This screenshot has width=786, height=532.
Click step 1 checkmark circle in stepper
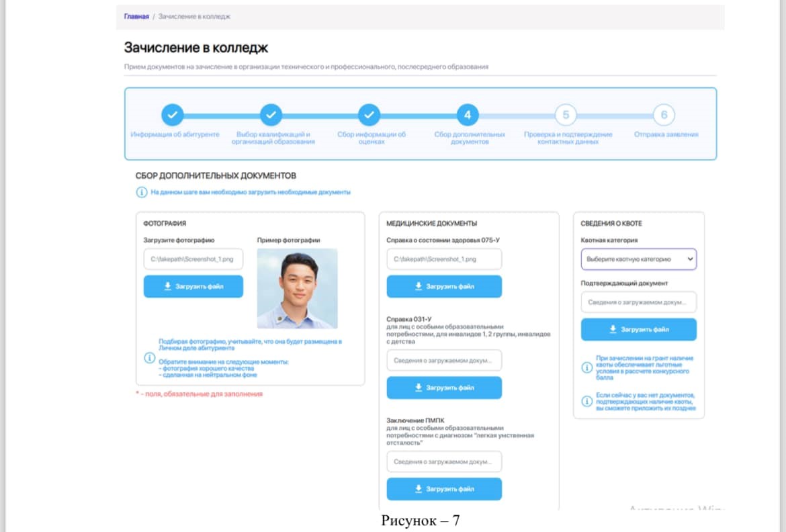[x=173, y=115]
